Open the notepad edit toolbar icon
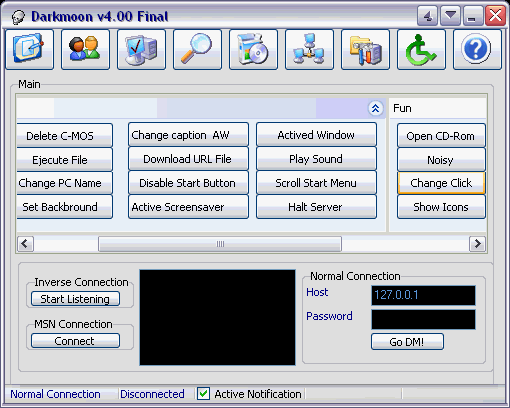Viewport: 510px width, 408px height. tap(29, 49)
